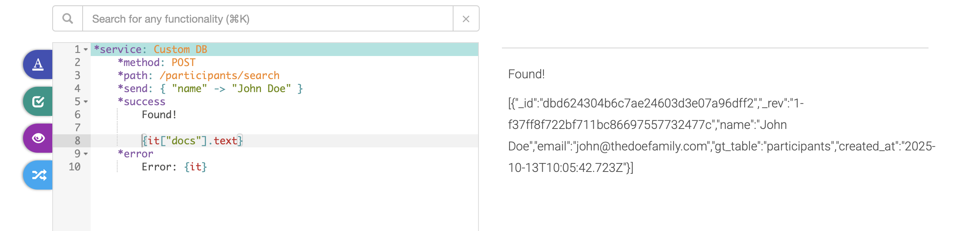Toggle the purple eye preview icon

click(38, 138)
